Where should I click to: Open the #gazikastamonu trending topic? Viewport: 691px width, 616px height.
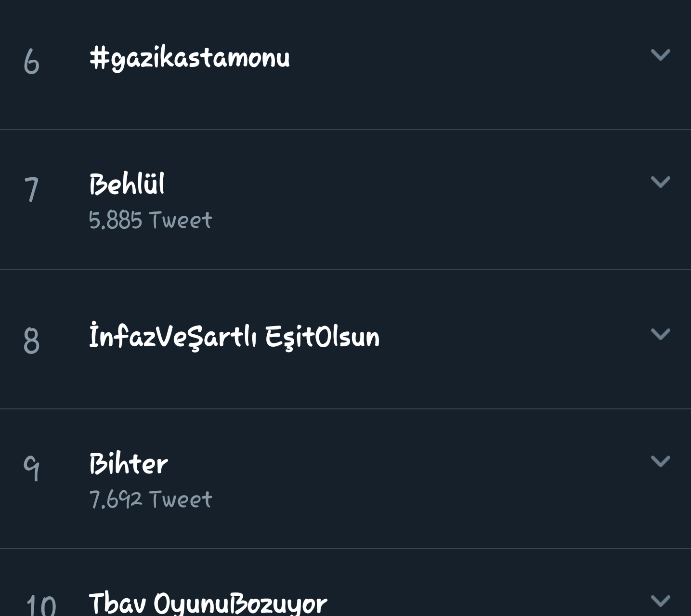(x=189, y=58)
